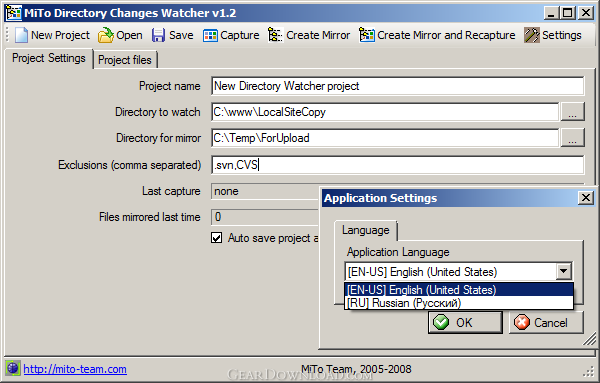Click Cancel in Application Settings

(546, 323)
